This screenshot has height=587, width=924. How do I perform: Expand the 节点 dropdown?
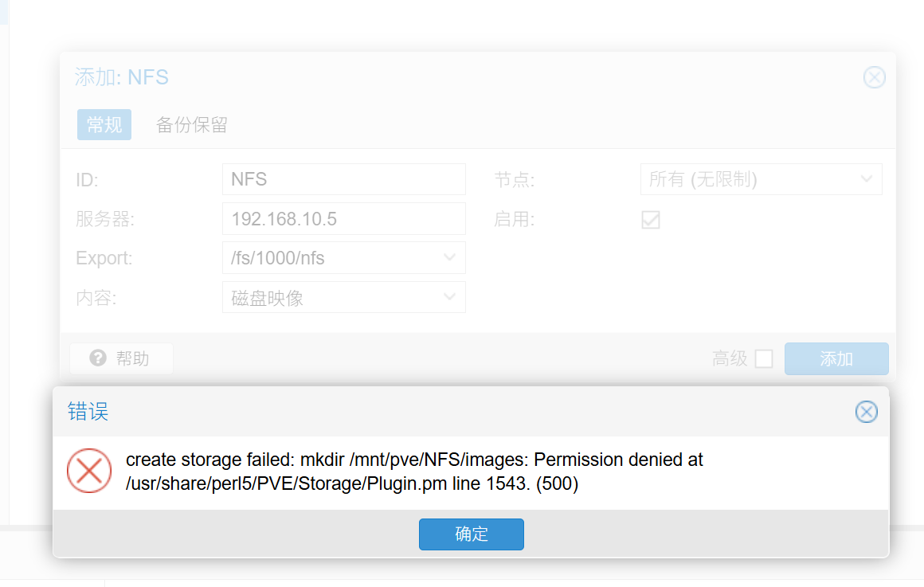tap(867, 180)
